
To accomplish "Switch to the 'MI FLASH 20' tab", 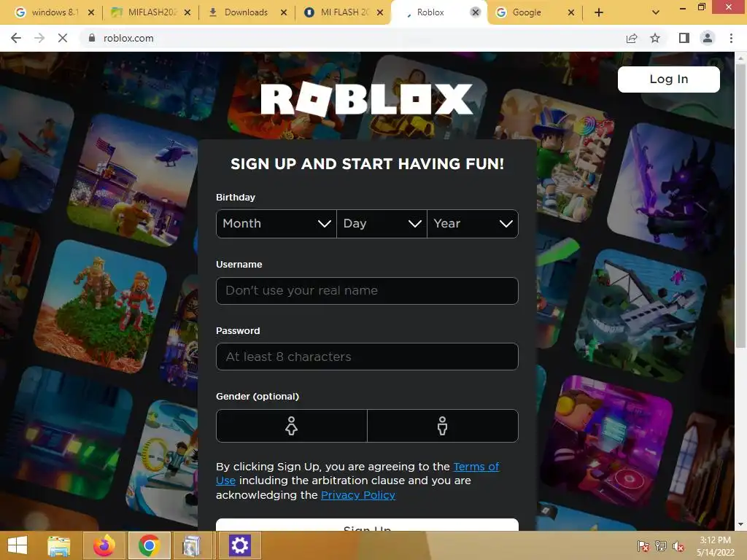I will pyautogui.click(x=343, y=13).
